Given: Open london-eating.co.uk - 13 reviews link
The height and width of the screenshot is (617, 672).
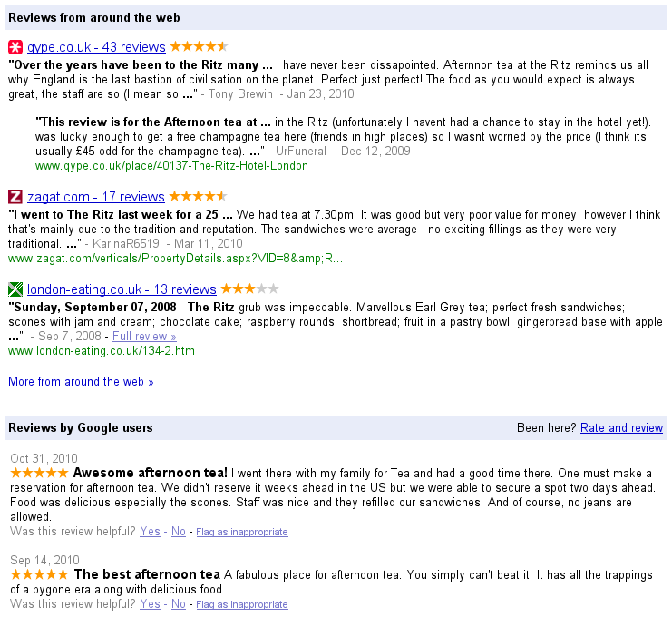Looking at the screenshot, I should 122,289.
